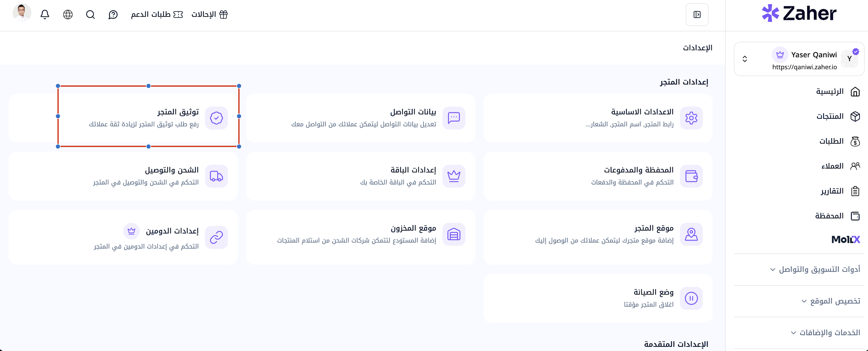Click the shipping truck icon
The height and width of the screenshot is (351, 868).
click(x=216, y=176)
